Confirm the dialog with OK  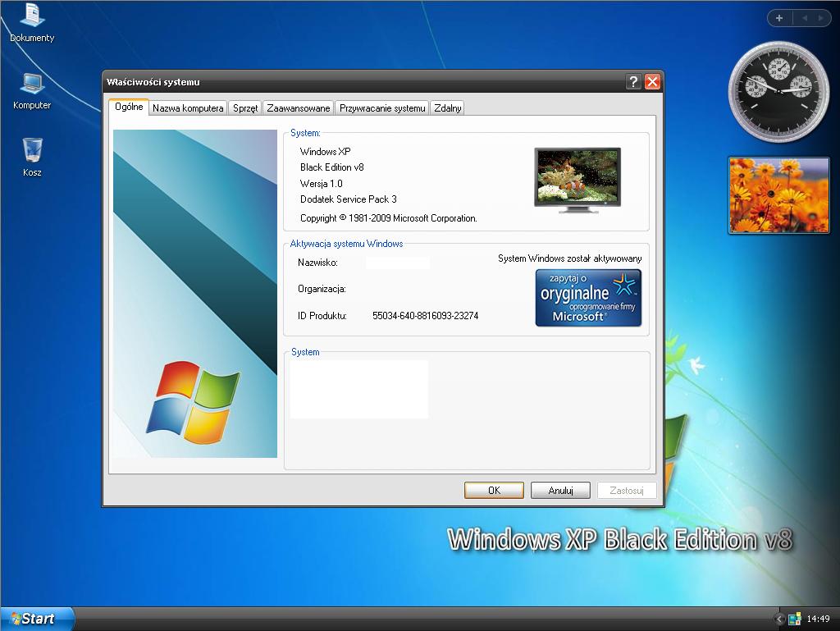[x=494, y=490]
